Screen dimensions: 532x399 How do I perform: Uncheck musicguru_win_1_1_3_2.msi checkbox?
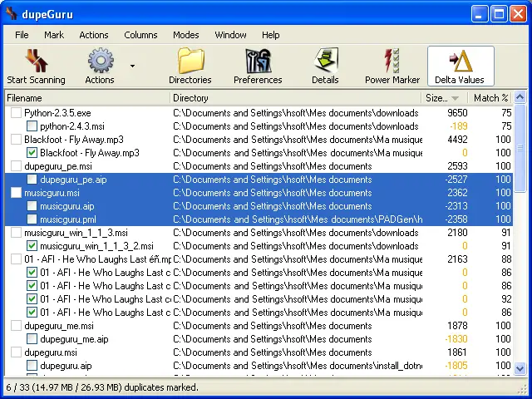32,246
